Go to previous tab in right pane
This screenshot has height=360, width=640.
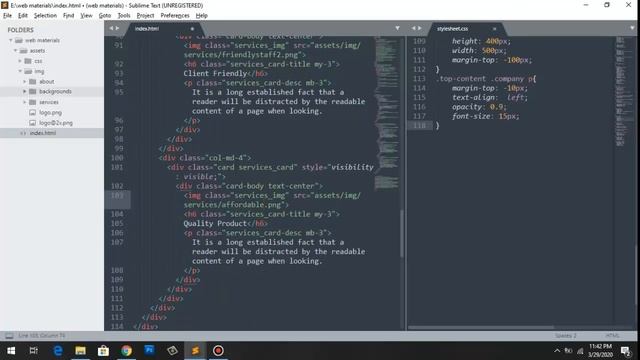[x=413, y=28]
